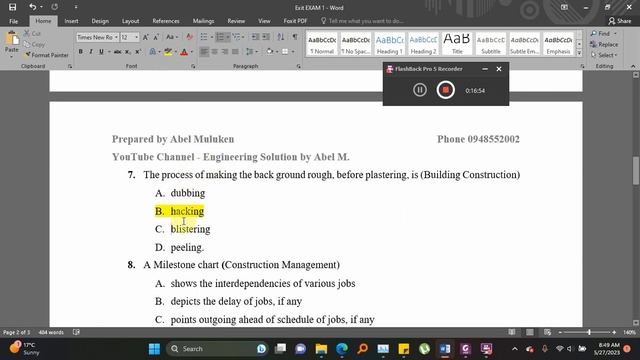Apply the Title style
The width and height of the screenshot is (640, 360).
[x=457, y=44]
